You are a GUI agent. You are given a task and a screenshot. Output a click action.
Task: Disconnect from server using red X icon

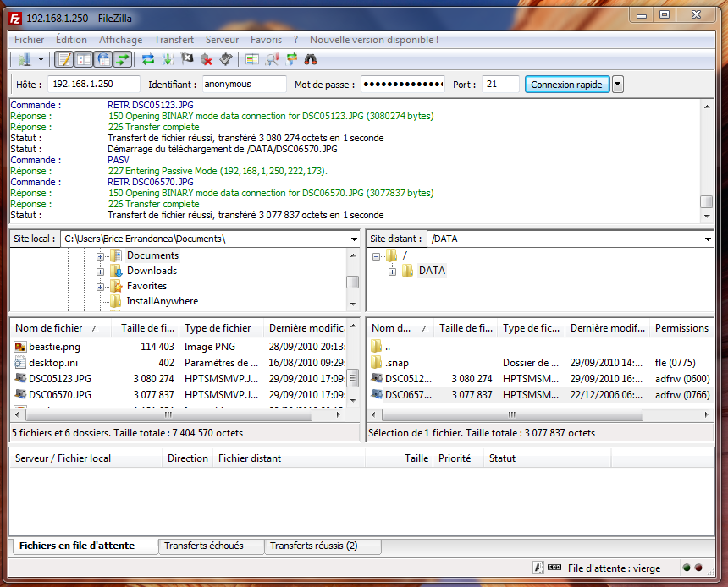[207, 59]
